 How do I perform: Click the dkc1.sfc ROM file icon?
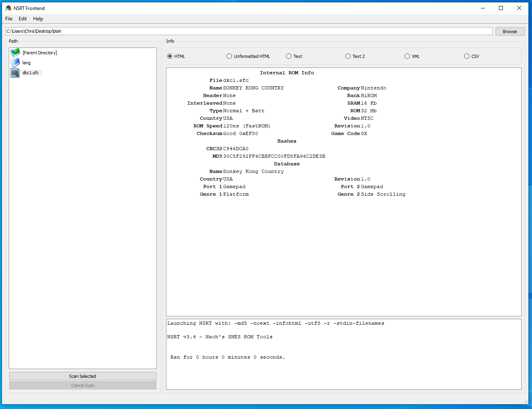(x=15, y=73)
